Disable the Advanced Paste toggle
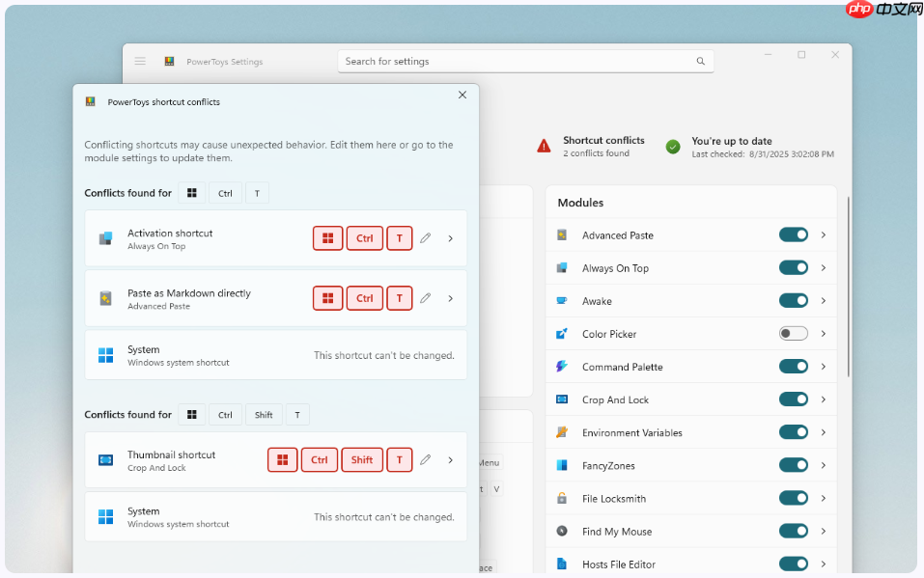924x578 pixels. [793, 234]
